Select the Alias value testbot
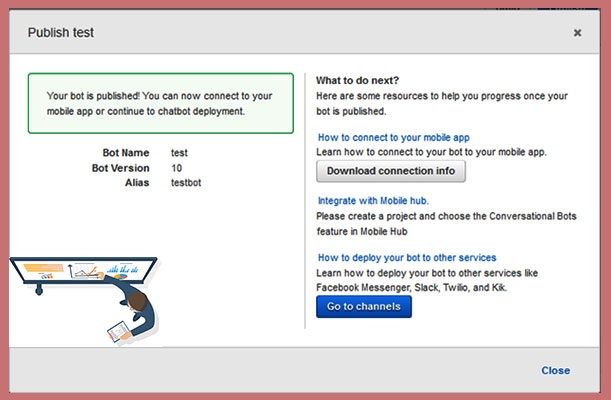 click(x=187, y=183)
